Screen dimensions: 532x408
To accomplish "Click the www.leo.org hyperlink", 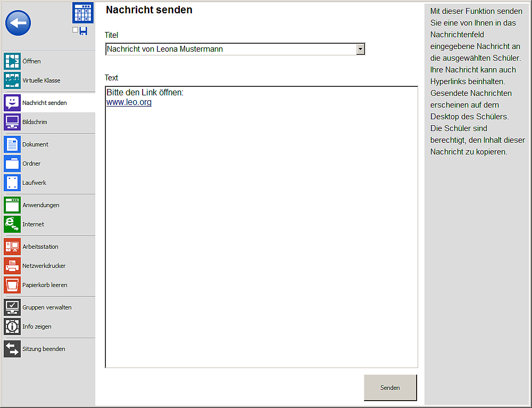I will pos(129,102).
